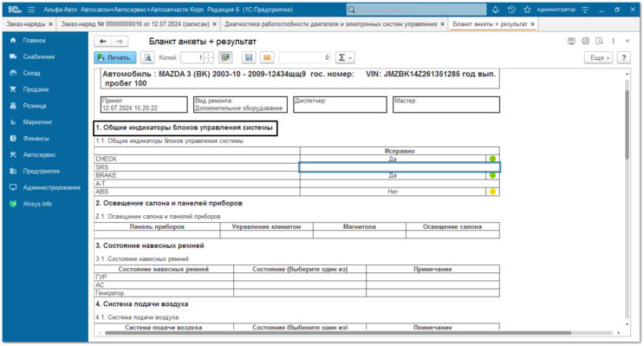
Task: Click the green indicator in CHECK row
Action: point(492,159)
